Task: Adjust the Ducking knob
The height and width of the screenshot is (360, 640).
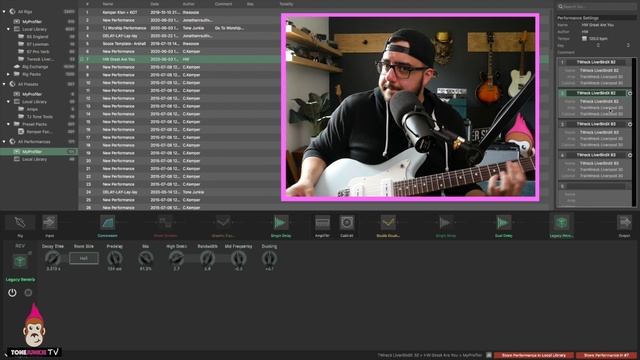Action: (x=269, y=258)
